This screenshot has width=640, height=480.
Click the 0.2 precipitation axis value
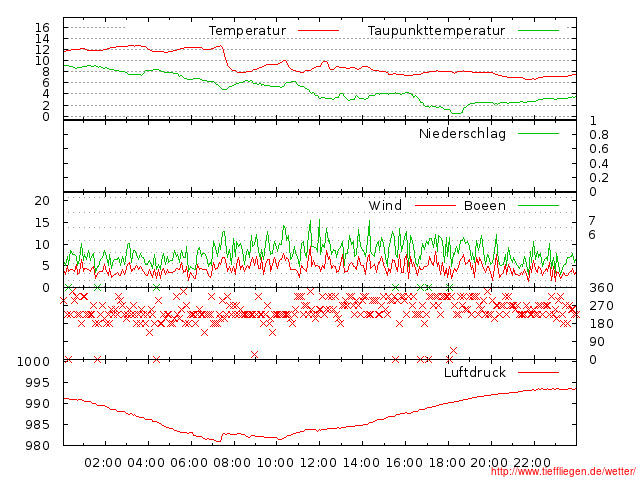tap(599, 178)
